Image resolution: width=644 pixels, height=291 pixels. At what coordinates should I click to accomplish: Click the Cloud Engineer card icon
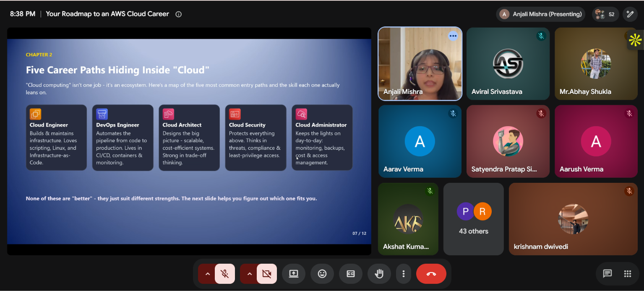36,114
